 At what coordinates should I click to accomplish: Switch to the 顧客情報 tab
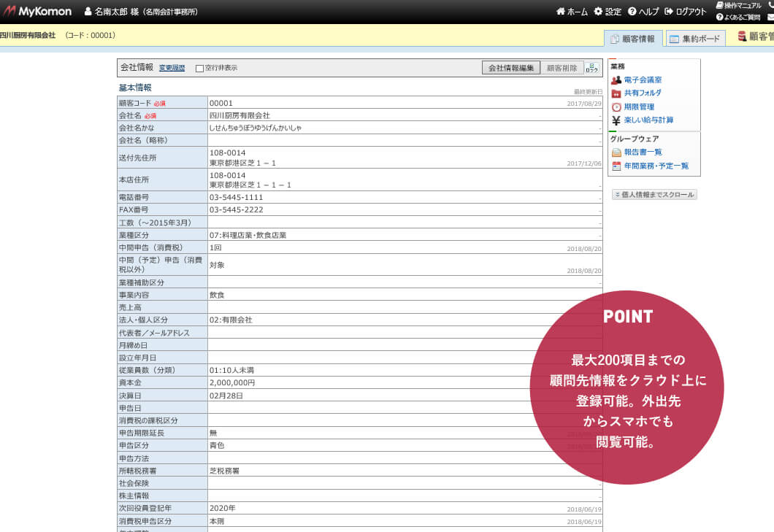(633, 39)
